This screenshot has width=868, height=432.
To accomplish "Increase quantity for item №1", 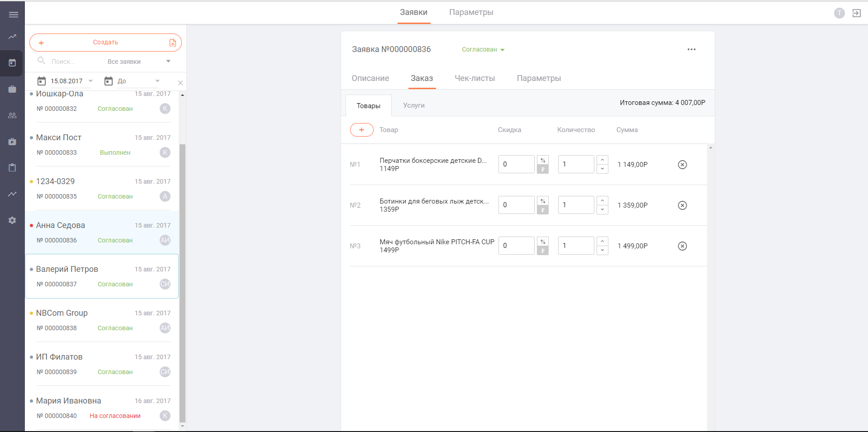I will [602, 160].
